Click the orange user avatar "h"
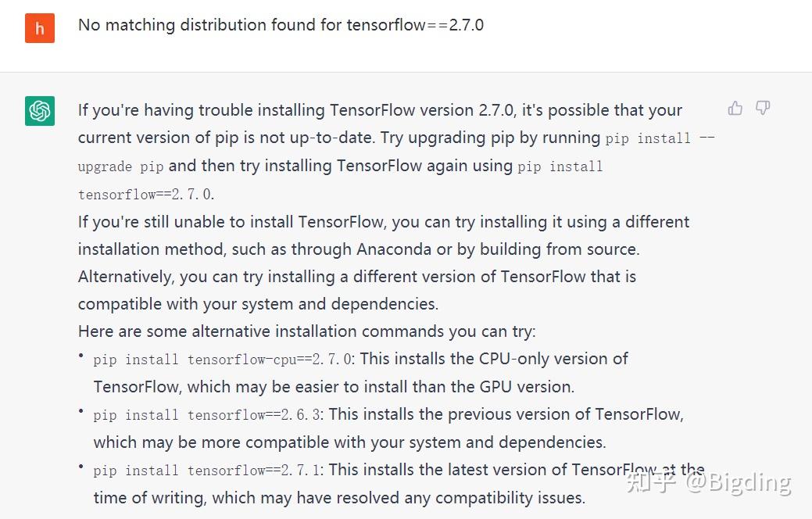 [x=40, y=29]
